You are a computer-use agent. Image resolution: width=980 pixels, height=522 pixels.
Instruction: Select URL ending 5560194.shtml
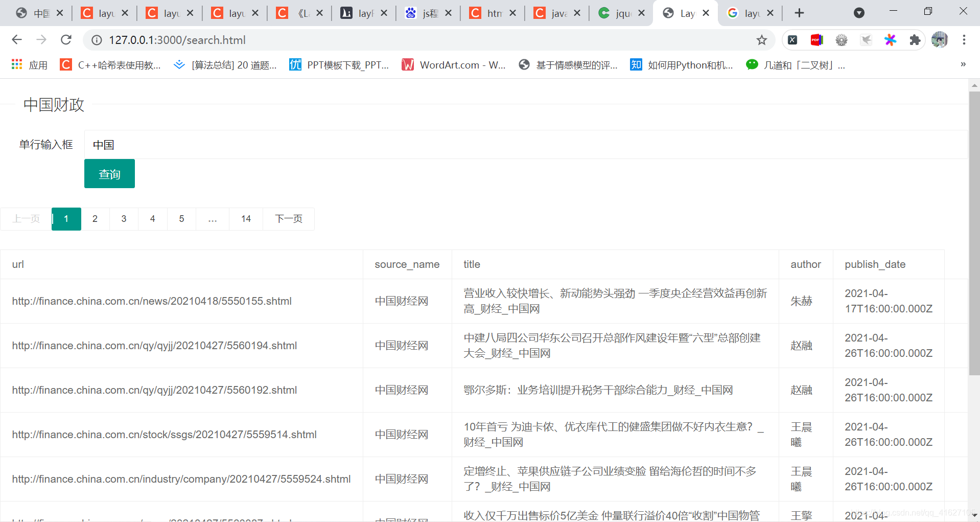pos(154,346)
